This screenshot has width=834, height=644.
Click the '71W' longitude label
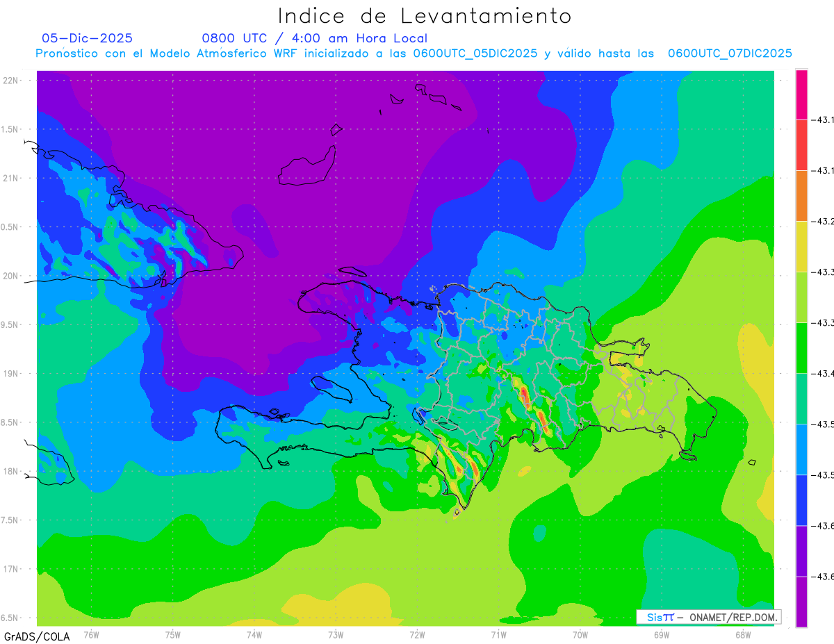(498, 634)
